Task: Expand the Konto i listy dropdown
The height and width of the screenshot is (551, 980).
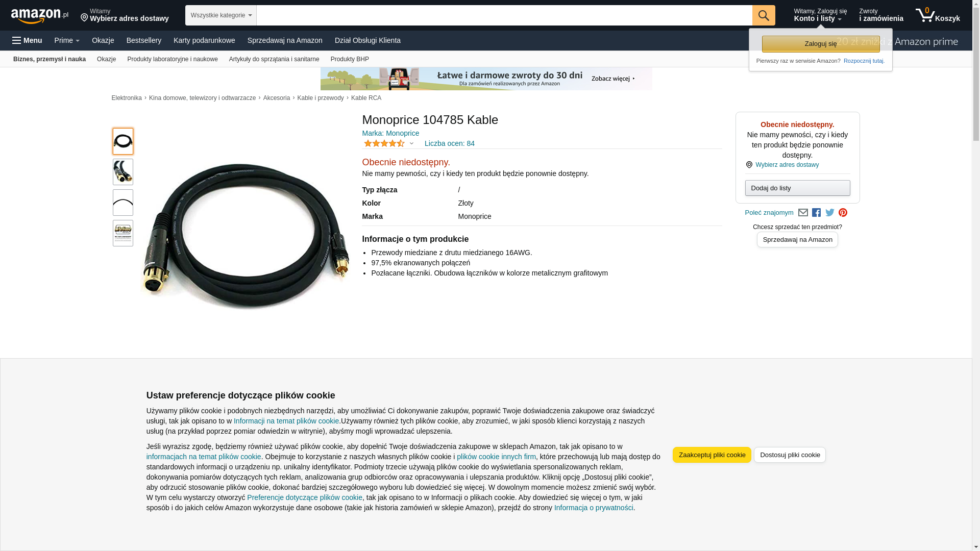Action: [820, 15]
